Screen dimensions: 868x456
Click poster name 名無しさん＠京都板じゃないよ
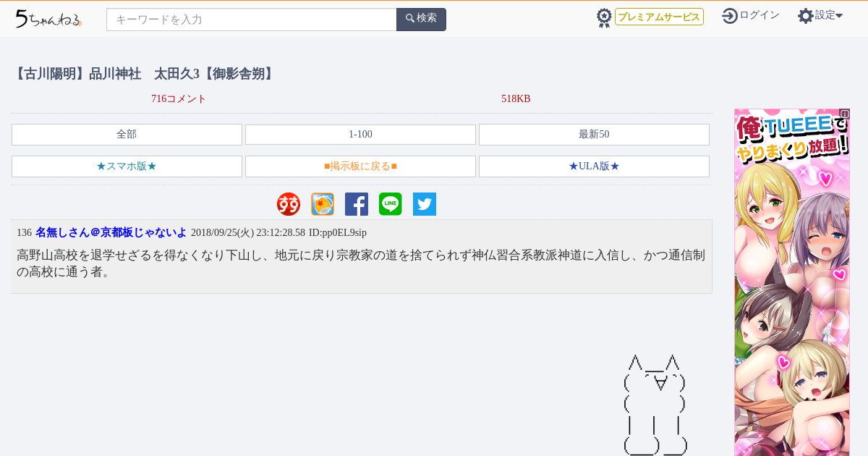(x=111, y=232)
